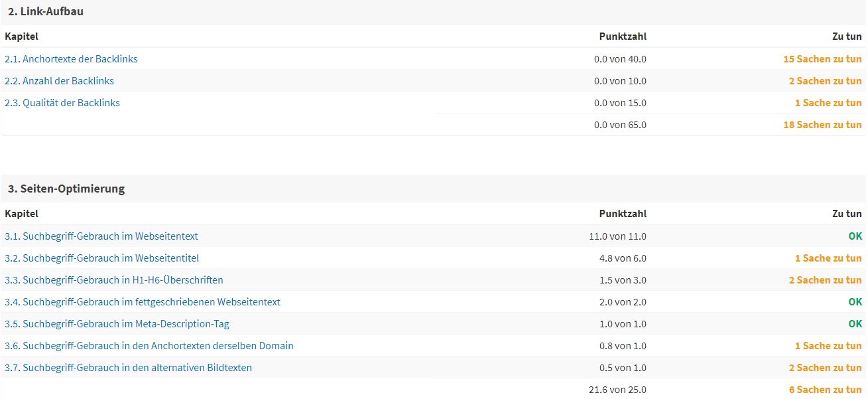
Task: Open 3.5 Suchbegriff-Gebrauch im Meta-Description-Tag
Action: point(117,324)
